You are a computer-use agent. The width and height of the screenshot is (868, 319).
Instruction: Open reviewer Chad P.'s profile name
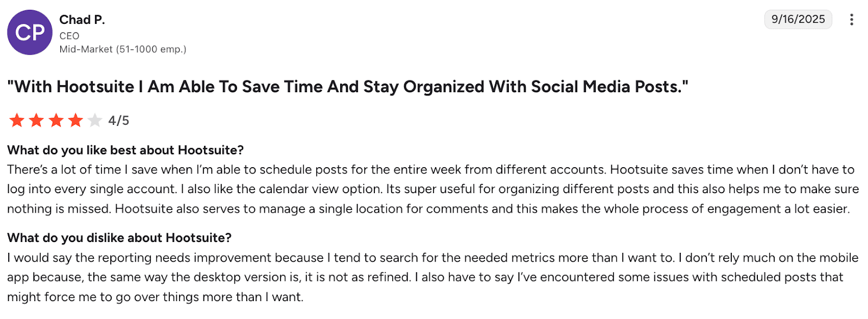82,20
